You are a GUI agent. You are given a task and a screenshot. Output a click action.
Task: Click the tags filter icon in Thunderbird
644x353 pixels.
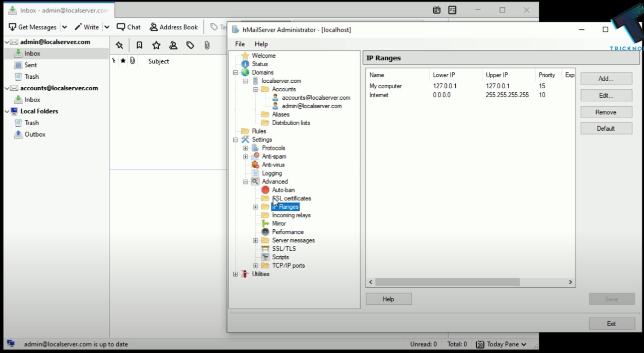point(190,45)
